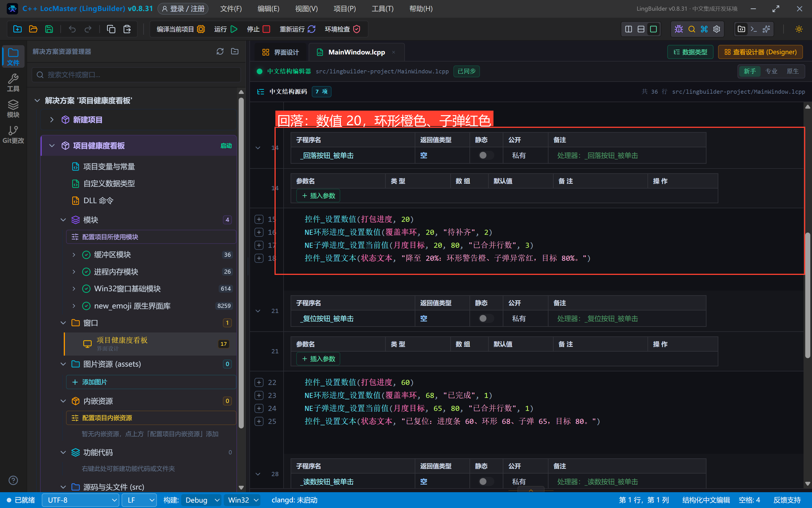Open the 工具 sidebar panel

point(13,83)
